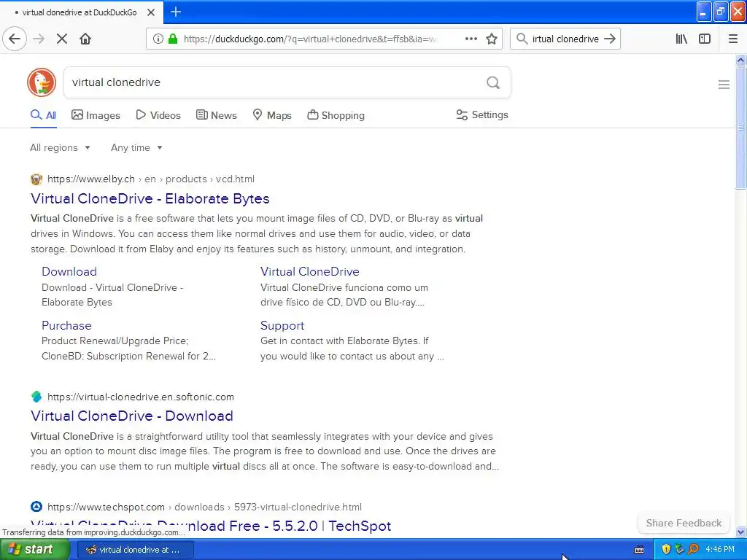Click the security shield tray icon
Image resolution: width=747 pixels, height=560 pixels.
[x=666, y=549]
